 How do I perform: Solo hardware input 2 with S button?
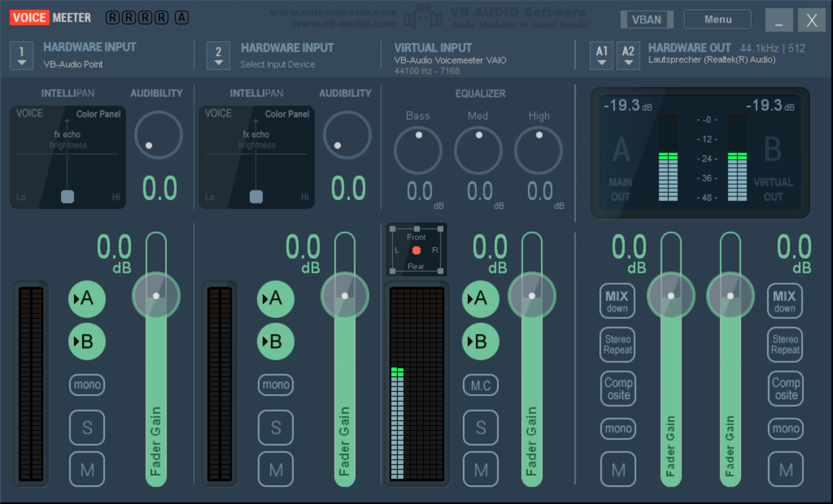tap(275, 428)
